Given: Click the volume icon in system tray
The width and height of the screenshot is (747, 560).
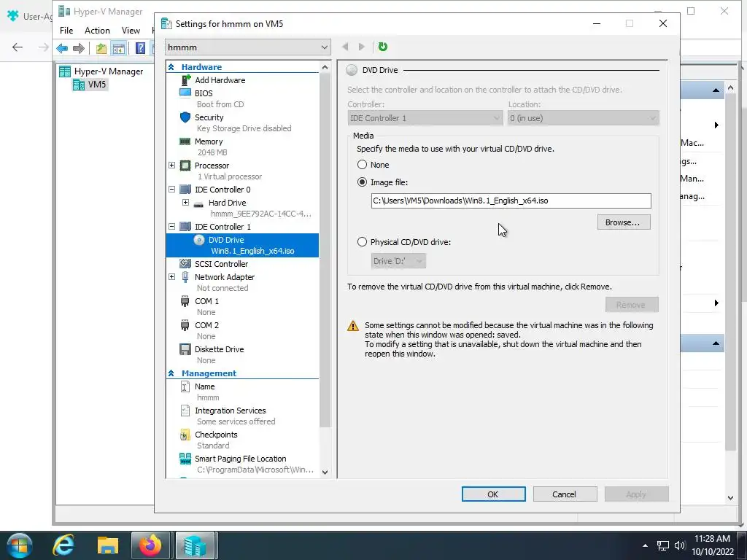Looking at the screenshot, I should pos(680,545).
